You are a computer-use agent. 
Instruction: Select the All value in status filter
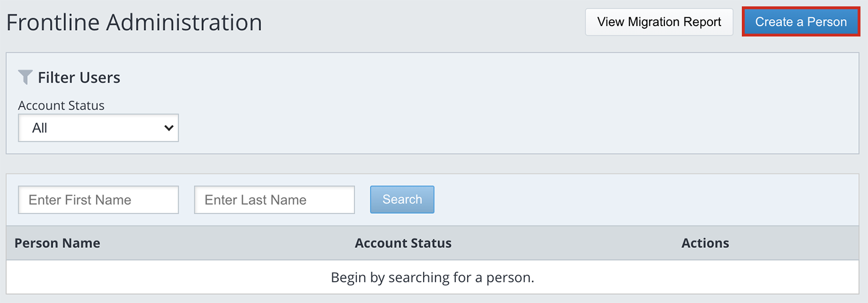click(x=40, y=128)
